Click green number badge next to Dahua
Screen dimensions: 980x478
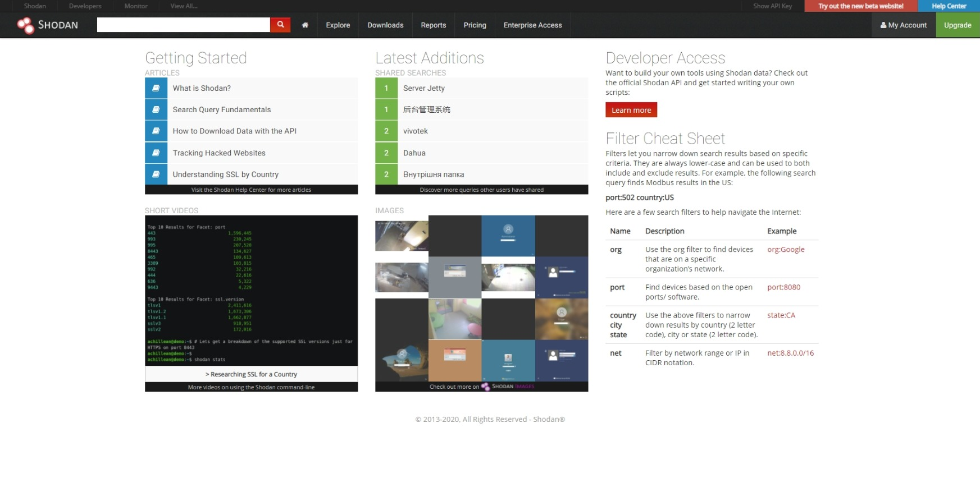coord(386,153)
